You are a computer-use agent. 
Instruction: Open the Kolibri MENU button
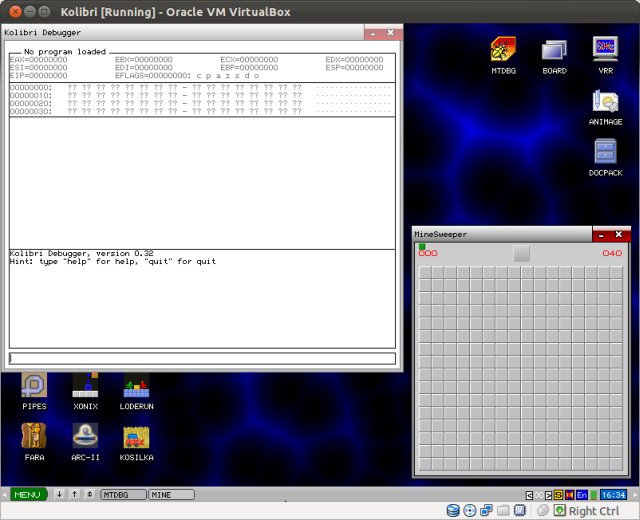tap(27, 494)
